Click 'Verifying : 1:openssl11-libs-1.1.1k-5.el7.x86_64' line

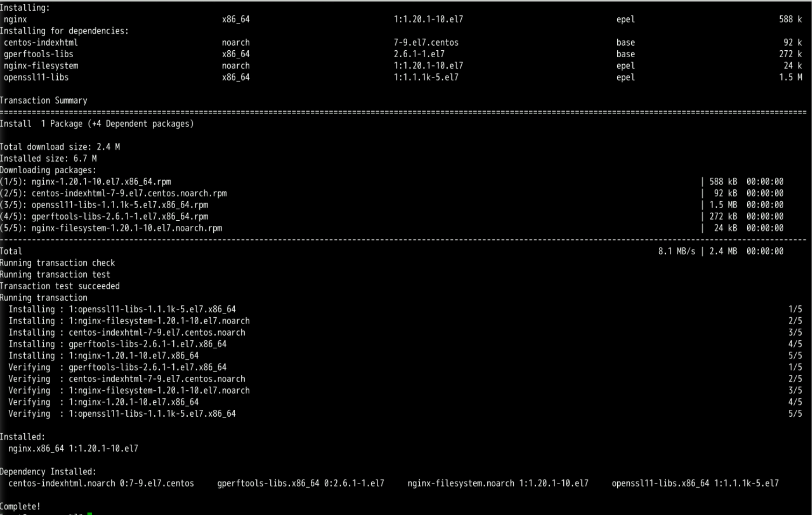pos(122,414)
